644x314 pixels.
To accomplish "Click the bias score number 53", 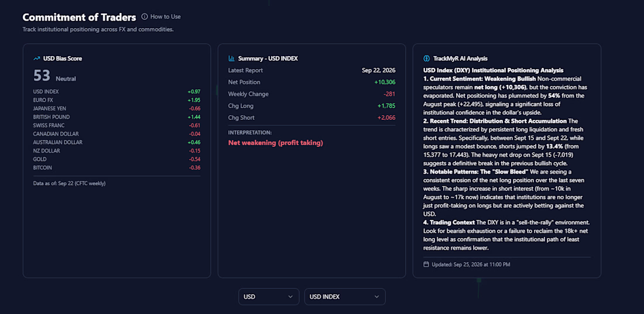I will tap(42, 76).
